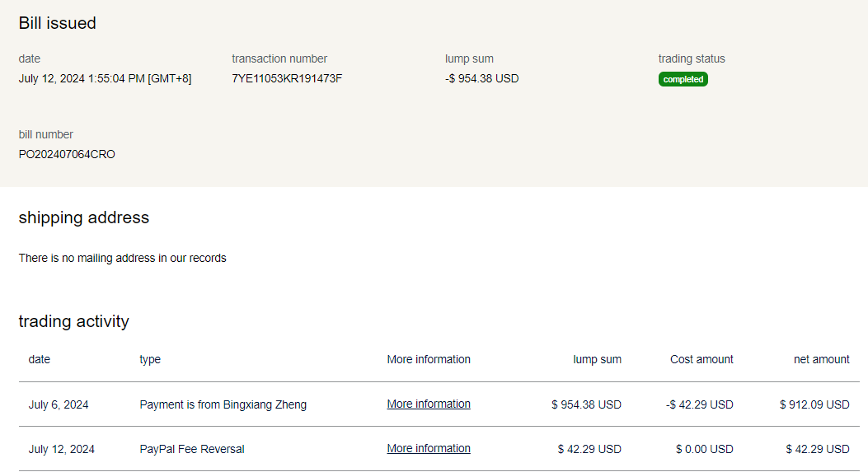Open More information for PayPal Fee Reversal
The height and width of the screenshot is (472, 868).
(x=429, y=449)
